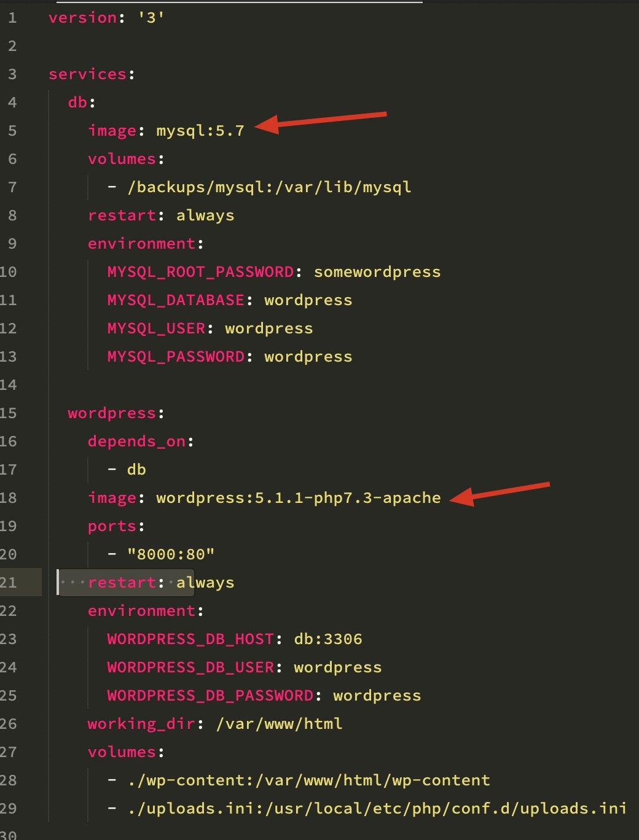Click 'wordpress:5.1.1-php7.3-apache' image value

coord(299,498)
